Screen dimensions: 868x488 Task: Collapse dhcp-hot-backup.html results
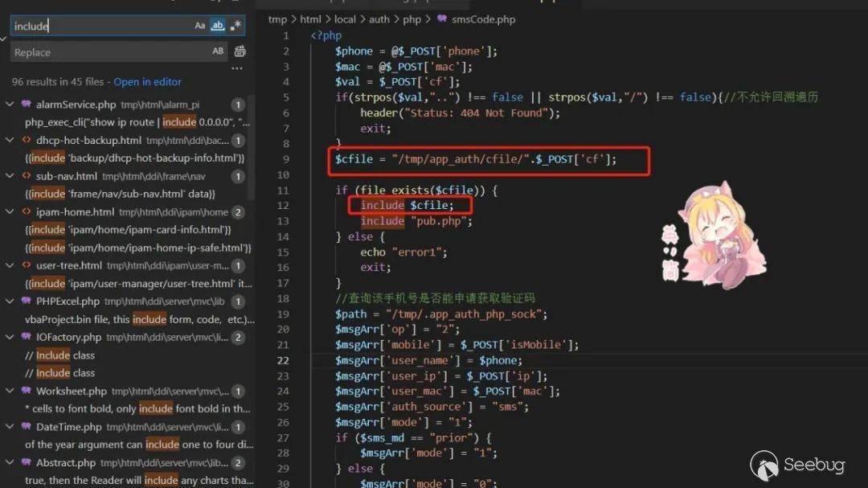10,140
